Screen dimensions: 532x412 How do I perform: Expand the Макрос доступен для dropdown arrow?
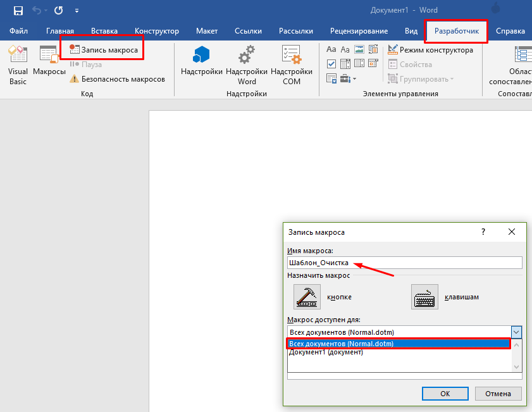516,332
